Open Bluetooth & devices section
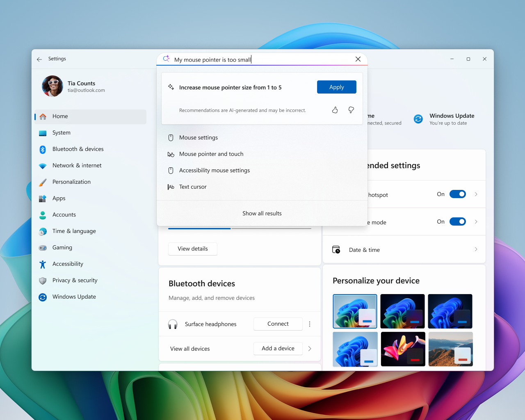Image resolution: width=525 pixels, height=420 pixels. [x=90, y=149]
